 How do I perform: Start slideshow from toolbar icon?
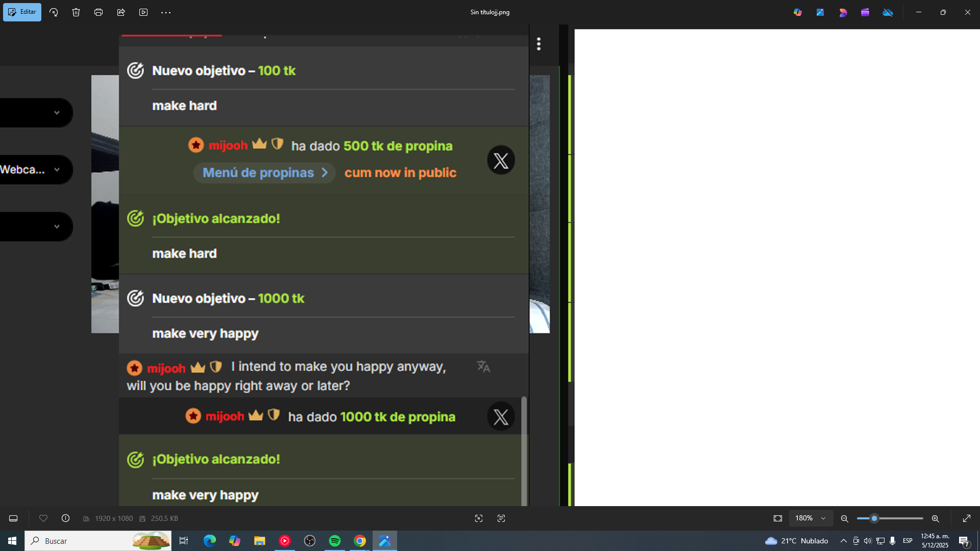pyautogui.click(x=143, y=12)
